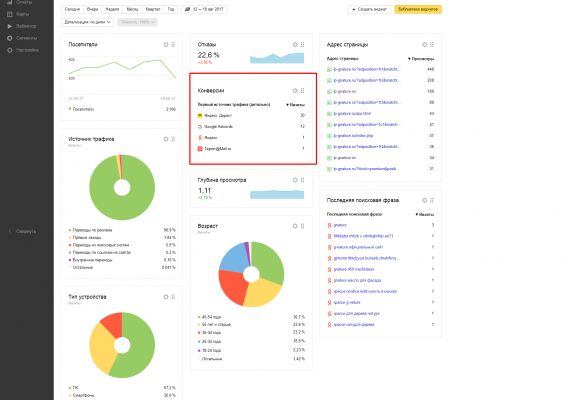The width and height of the screenshot is (567, 400).
Task: Open settings gear of Возраст widget
Action: click(295, 226)
